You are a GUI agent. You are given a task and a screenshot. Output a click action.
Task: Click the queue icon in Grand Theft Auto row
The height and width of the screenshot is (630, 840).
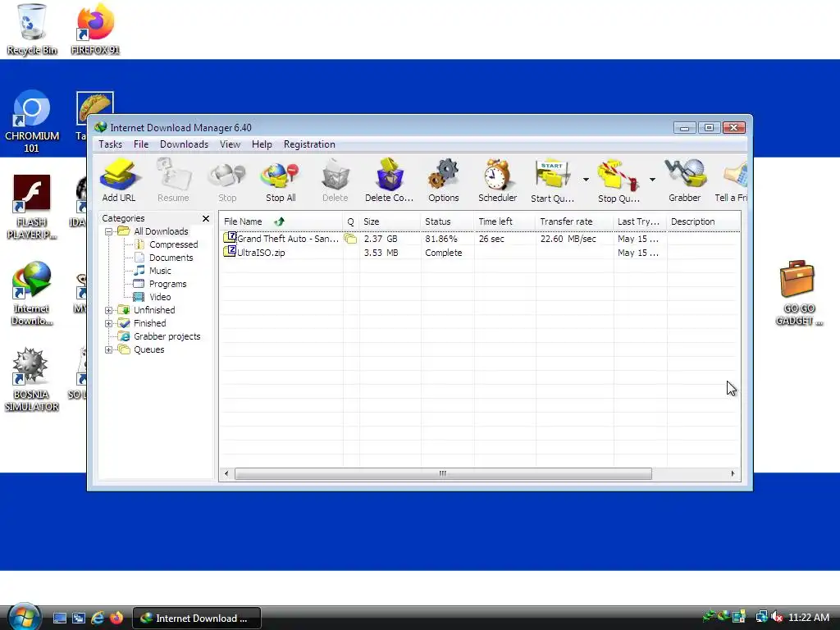click(x=350, y=239)
